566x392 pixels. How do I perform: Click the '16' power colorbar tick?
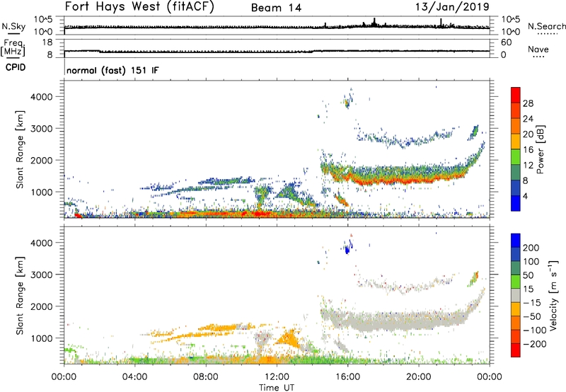(528, 150)
